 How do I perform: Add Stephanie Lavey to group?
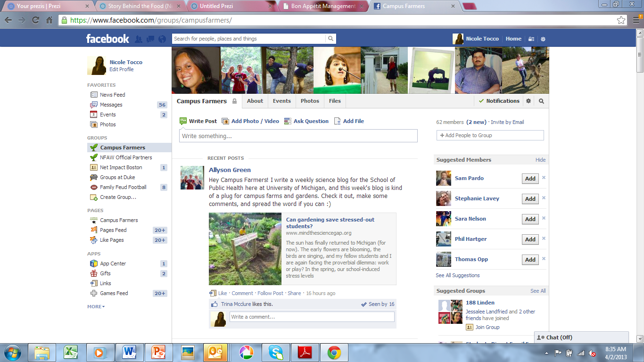pos(530,199)
